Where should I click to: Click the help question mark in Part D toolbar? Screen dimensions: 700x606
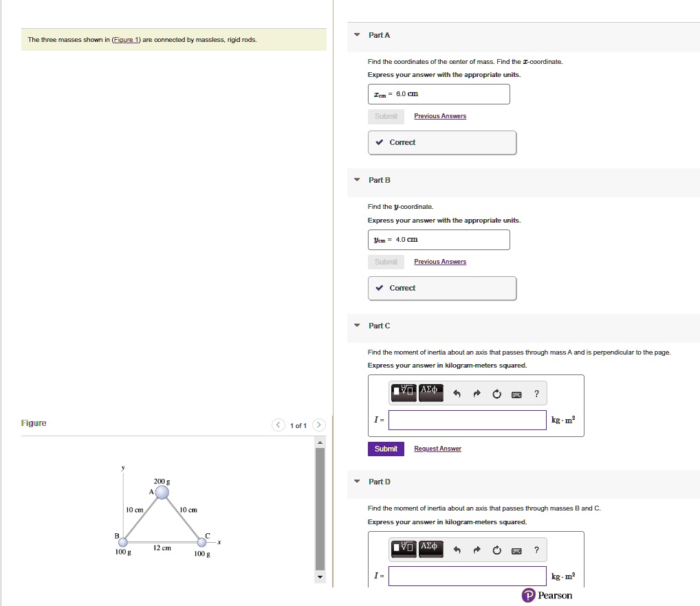click(x=536, y=549)
